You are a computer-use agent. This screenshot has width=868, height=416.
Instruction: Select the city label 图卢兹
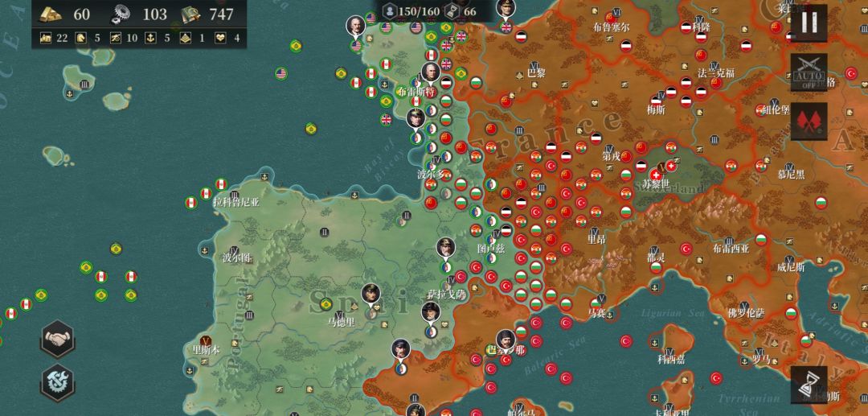click(491, 249)
